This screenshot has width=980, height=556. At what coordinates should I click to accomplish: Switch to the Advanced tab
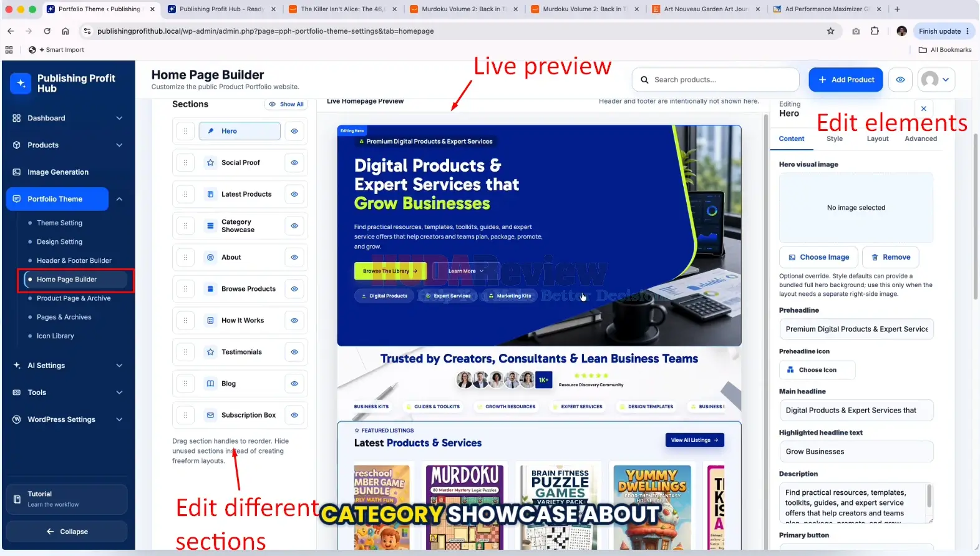tap(921, 139)
